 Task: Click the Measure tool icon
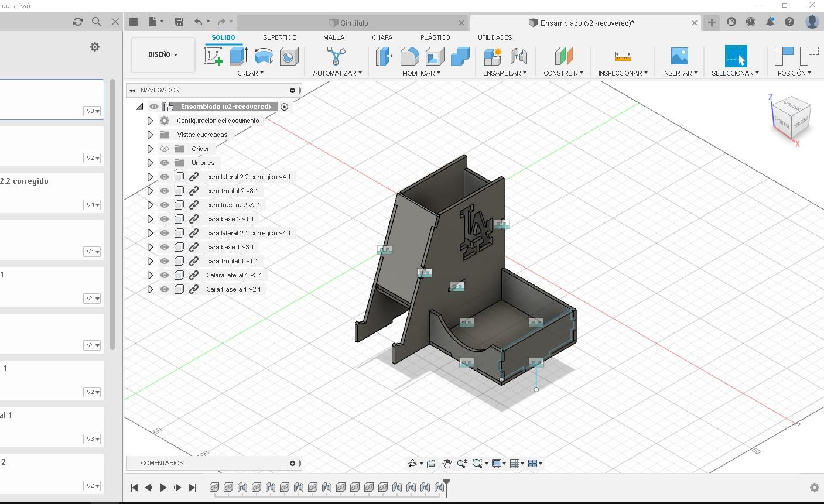click(x=623, y=56)
